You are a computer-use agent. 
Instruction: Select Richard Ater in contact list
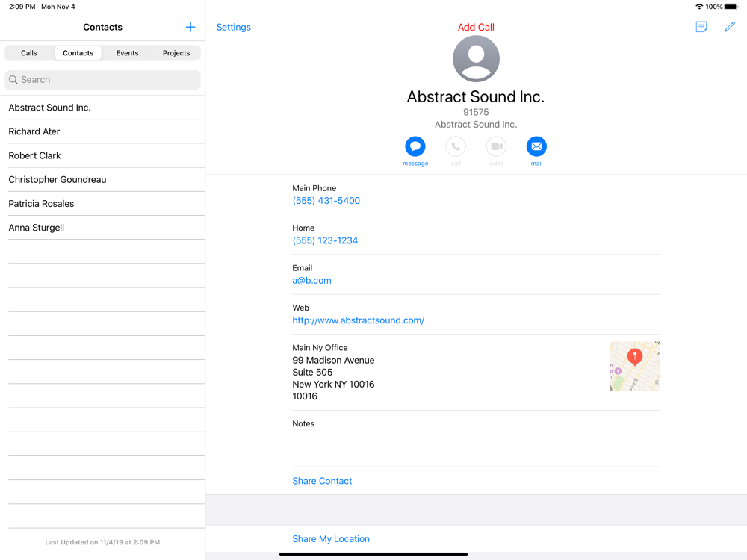(34, 131)
